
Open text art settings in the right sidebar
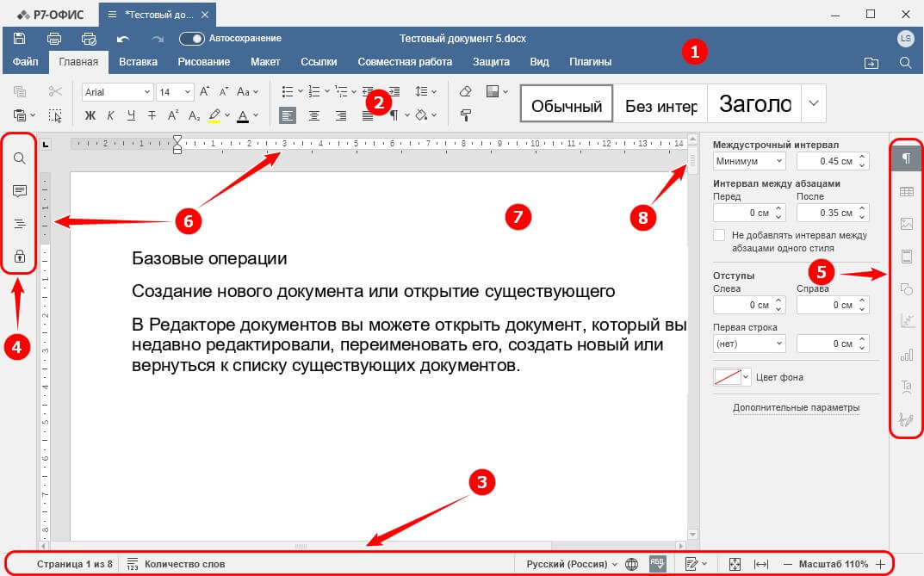coord(906,387)
